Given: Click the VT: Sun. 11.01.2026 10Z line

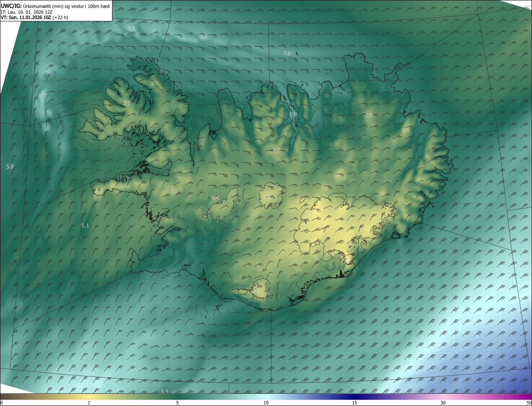Looking at the screenshot, I should click(x=34, y=17).
